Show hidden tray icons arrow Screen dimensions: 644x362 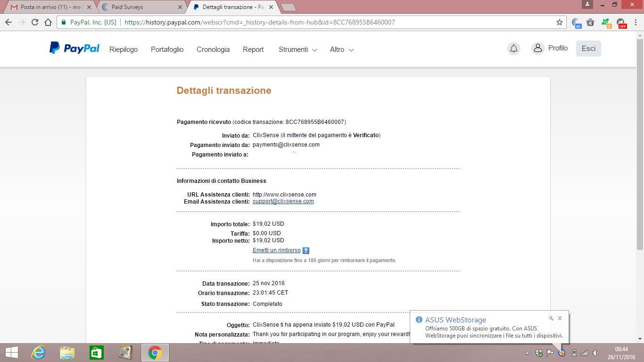(x=527, y=353)
